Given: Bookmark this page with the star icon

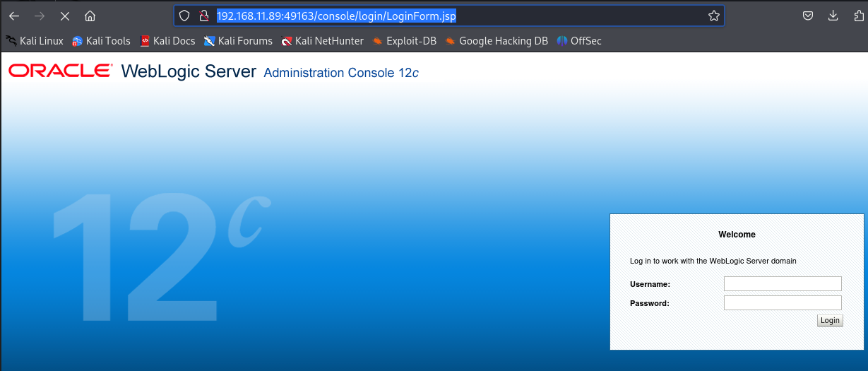Looking at the screenshot, I should [x=713, y=16].
